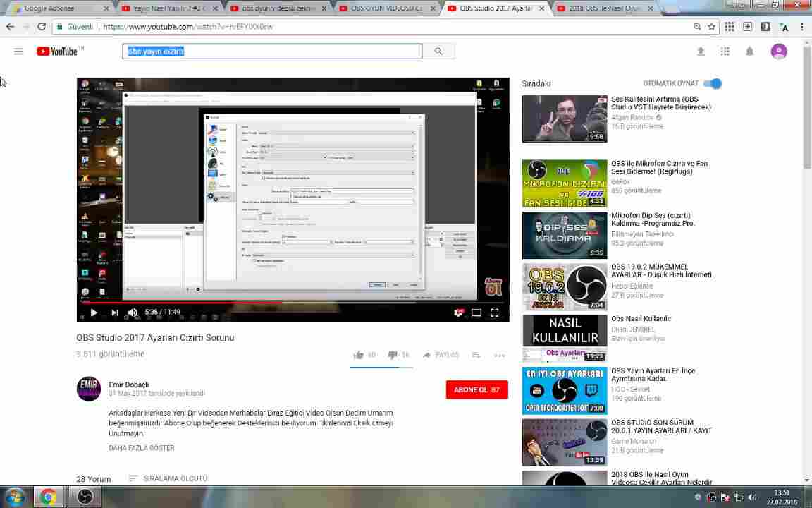This screenshot has height=508, width=812.
Task: Open the YouTube apps grid icon
Action: 725,52
